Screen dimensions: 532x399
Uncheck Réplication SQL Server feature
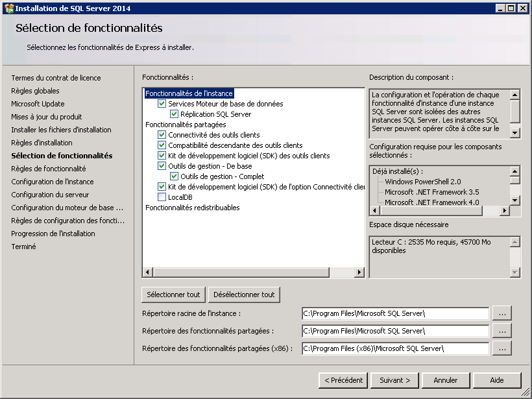click(x=174, y=114)
